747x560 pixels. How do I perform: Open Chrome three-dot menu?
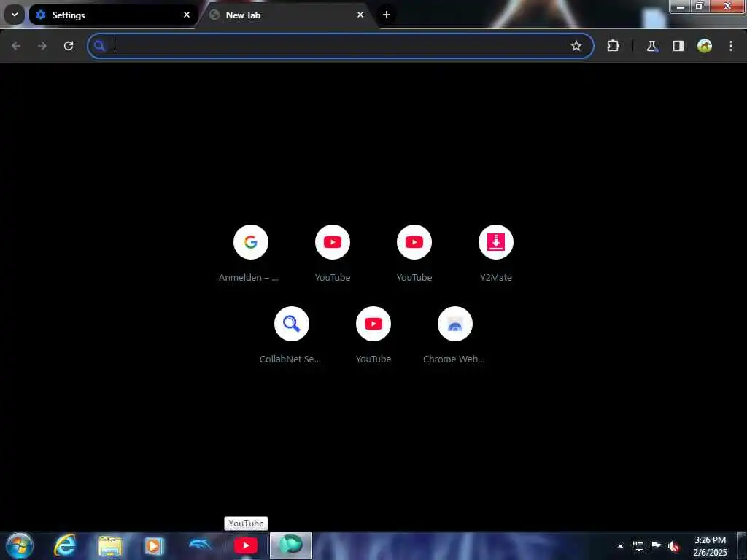coord(731,46)
